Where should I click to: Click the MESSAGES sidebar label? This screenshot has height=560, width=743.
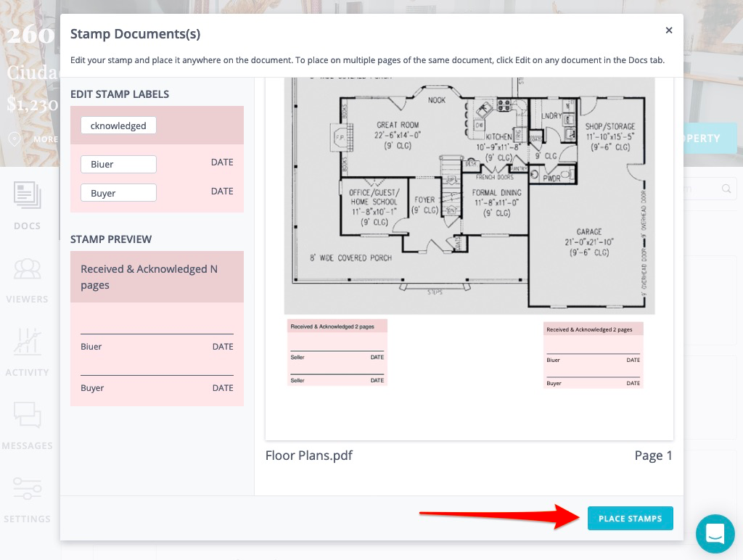point(28,446)
